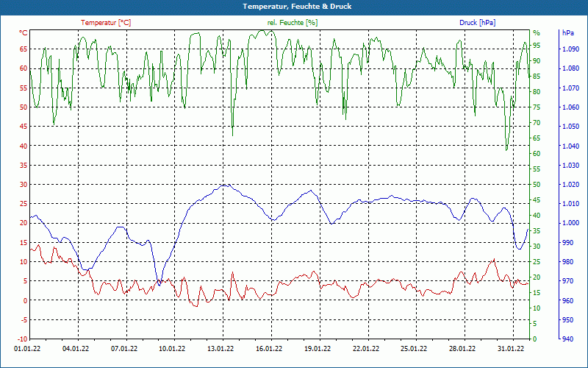Click the '%' unit label on humidity axis

pyautogui.click(x=537, y=33)
